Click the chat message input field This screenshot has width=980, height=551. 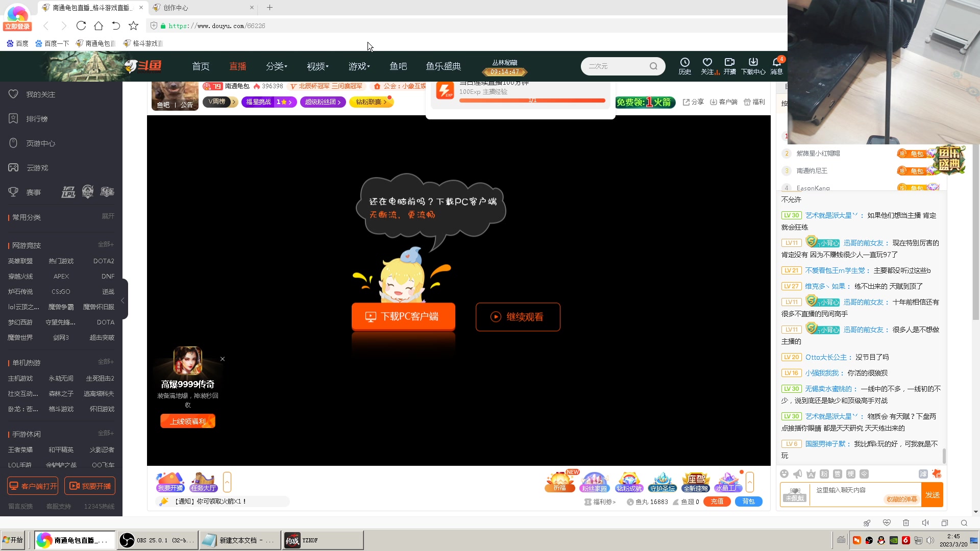pyautogui.click(x=847, y=490)
